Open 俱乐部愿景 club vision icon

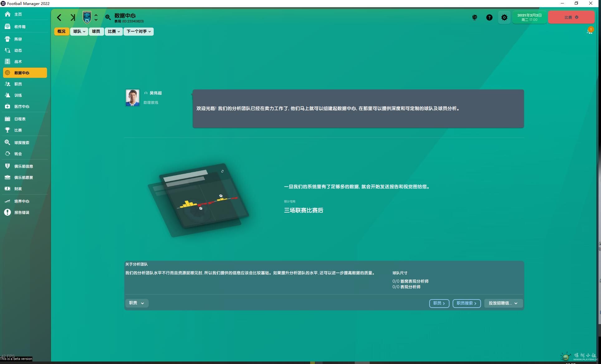(x=7, y=177)
